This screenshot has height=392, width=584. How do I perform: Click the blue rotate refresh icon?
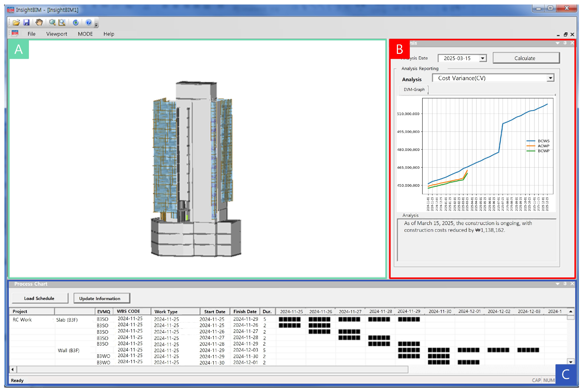pos(76,23)
